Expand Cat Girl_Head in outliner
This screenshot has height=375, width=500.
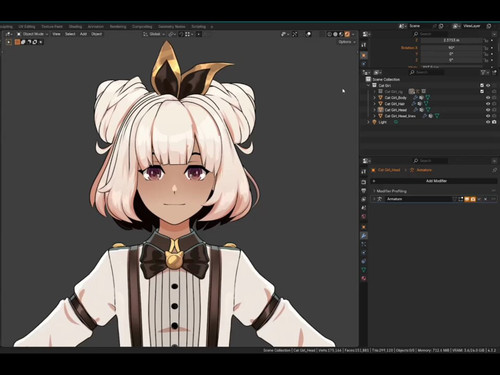[x=375, y=110]
